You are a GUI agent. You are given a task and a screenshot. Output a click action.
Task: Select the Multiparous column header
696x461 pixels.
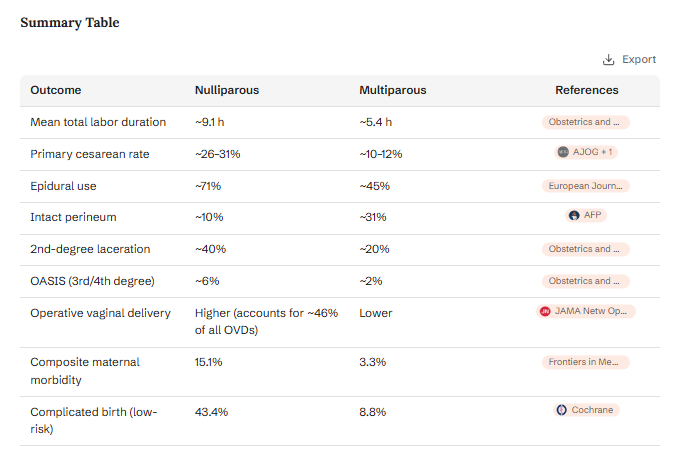(393, 90)
